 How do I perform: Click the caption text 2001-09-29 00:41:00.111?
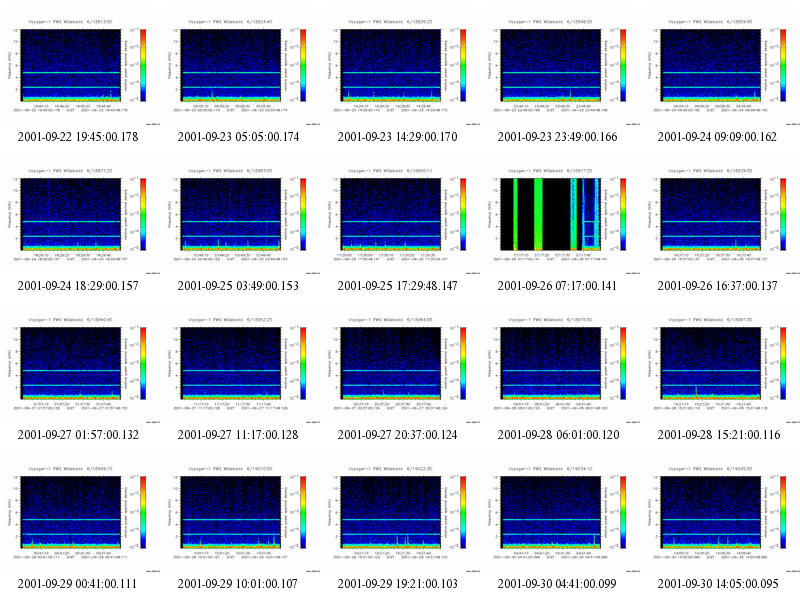point(77,584)
